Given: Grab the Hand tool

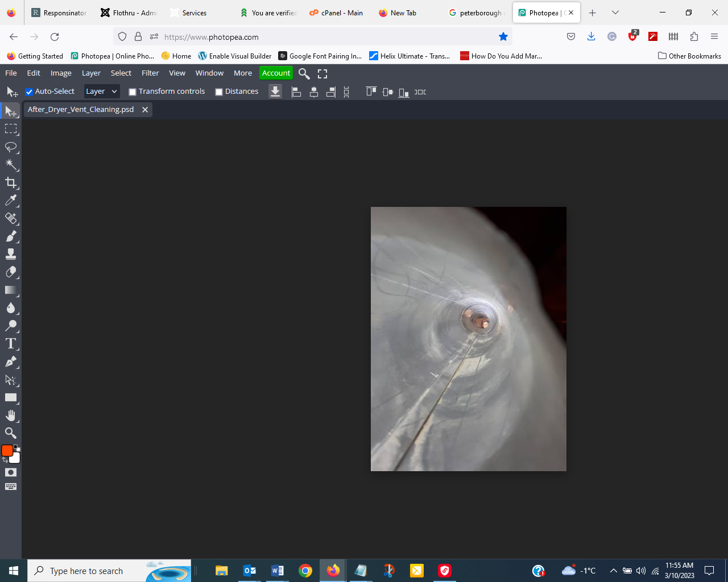Looking at the screenshot, I should [x=11, y=415].
